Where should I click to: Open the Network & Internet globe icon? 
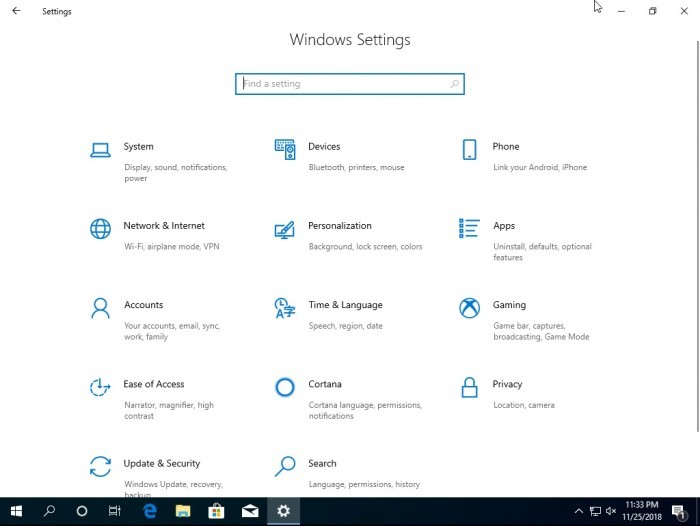pyautogui.click(x=100, y=229)
